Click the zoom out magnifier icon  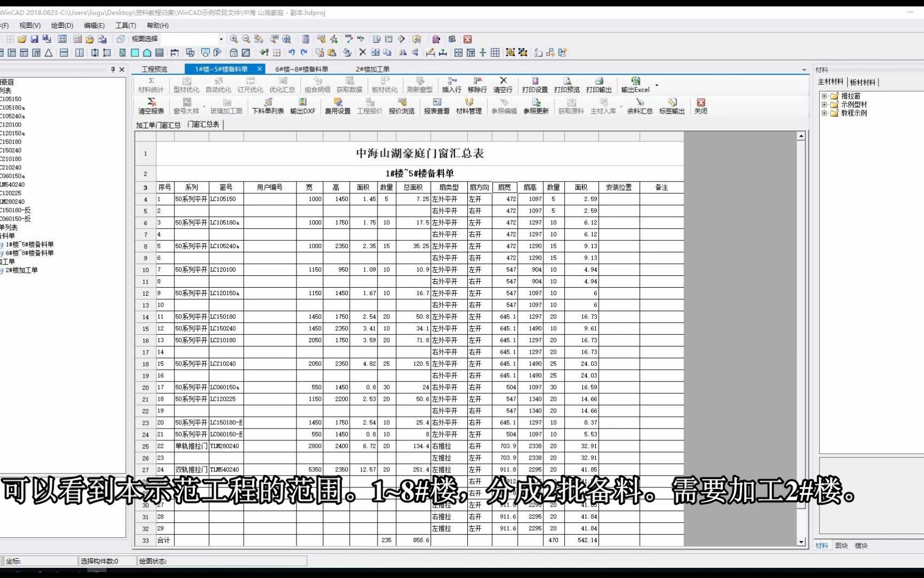pos(246,39)
